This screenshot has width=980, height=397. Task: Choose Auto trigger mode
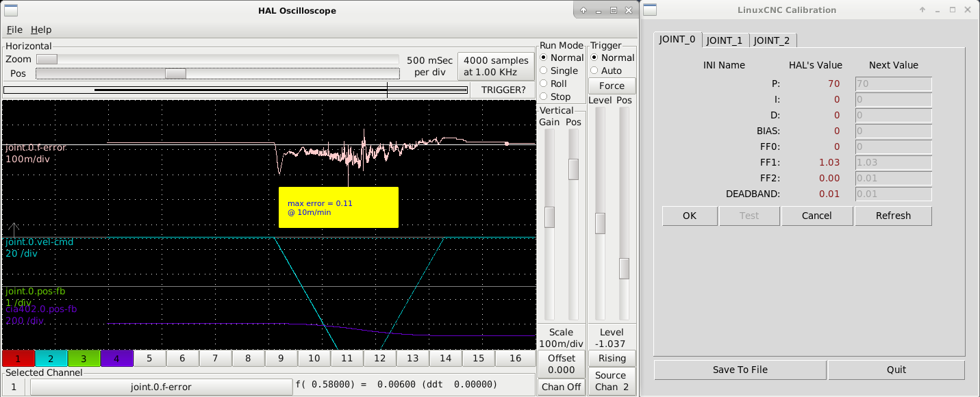pos(605,71)
